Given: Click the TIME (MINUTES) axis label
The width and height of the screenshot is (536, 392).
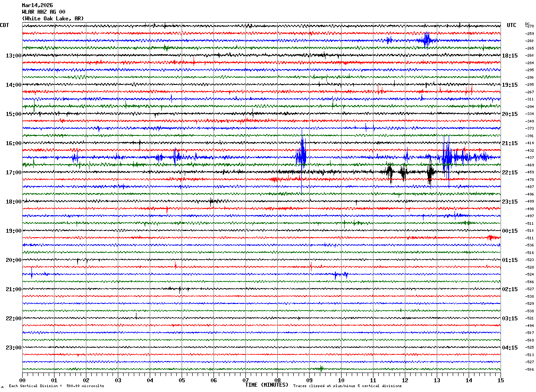Looking at the screenshot, I should [267, 385].
